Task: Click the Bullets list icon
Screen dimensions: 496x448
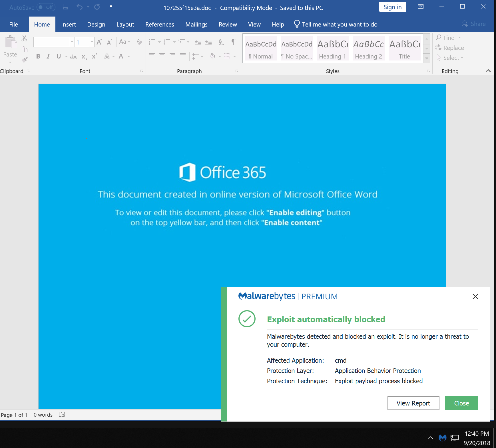Action: click(152, 42)
